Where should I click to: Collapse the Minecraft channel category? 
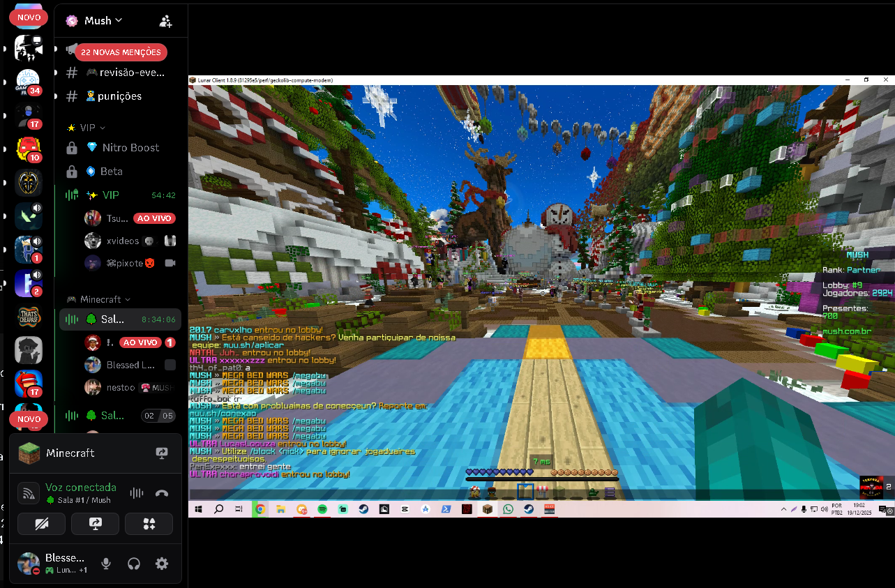[x=98, y=299]
